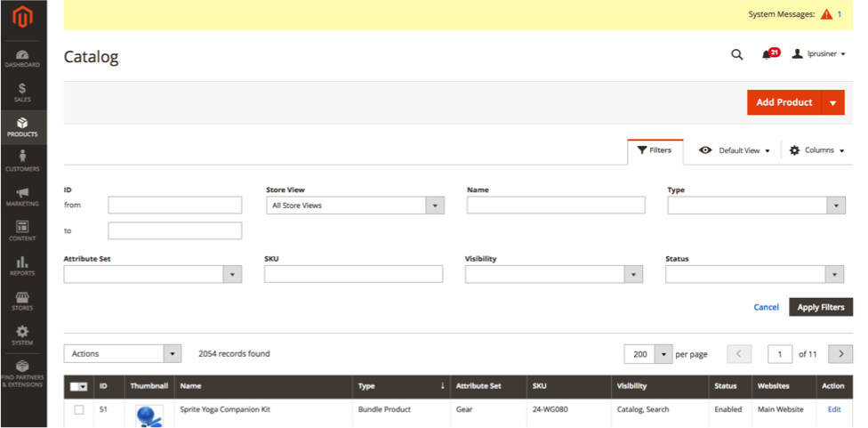Click the search magnifier icon
Screen dimensions: 868x428
coord(736,54)
